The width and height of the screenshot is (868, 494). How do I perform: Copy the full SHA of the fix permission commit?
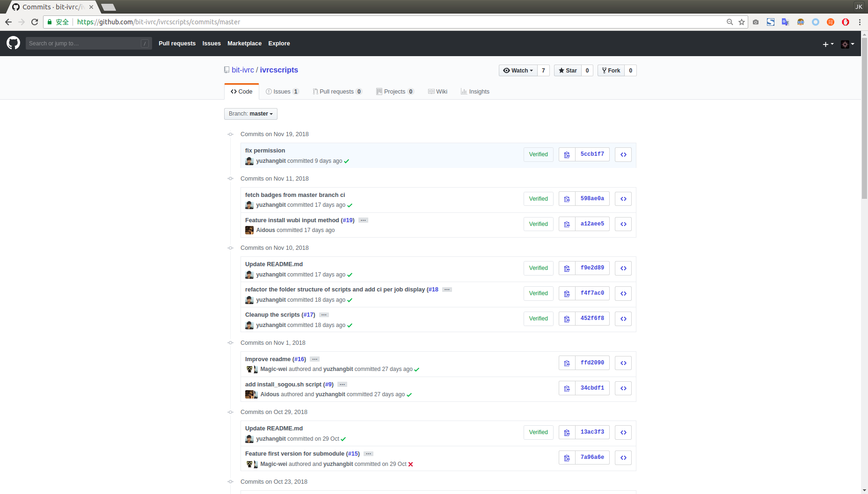(x=567, y=154)
